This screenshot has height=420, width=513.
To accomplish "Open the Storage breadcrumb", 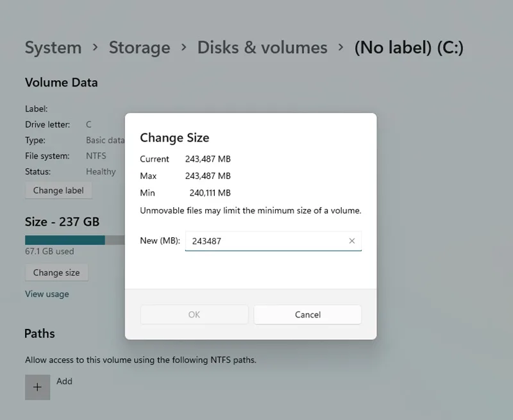I will (x=139, y=47).
